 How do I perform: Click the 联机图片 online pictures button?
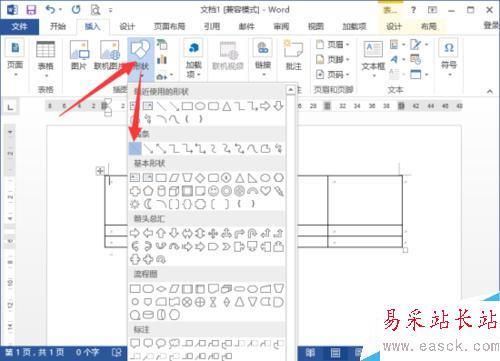tap(109, 55)
